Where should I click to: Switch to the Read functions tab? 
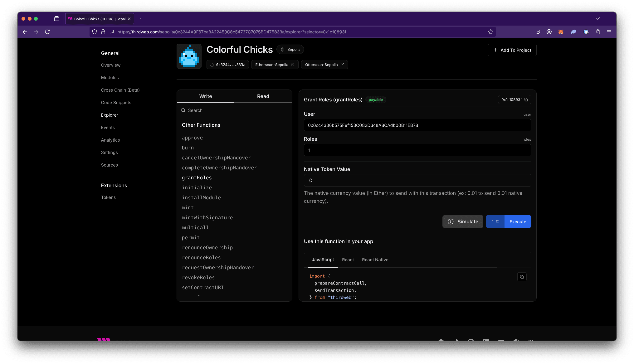point(263,96)
